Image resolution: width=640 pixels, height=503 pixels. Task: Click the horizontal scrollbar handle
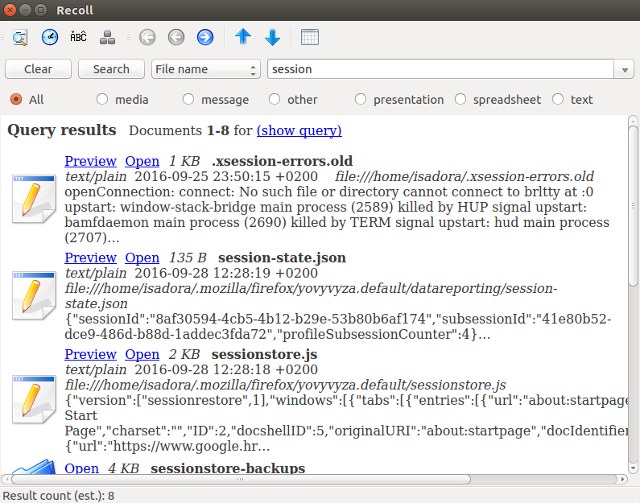(241, 479)
